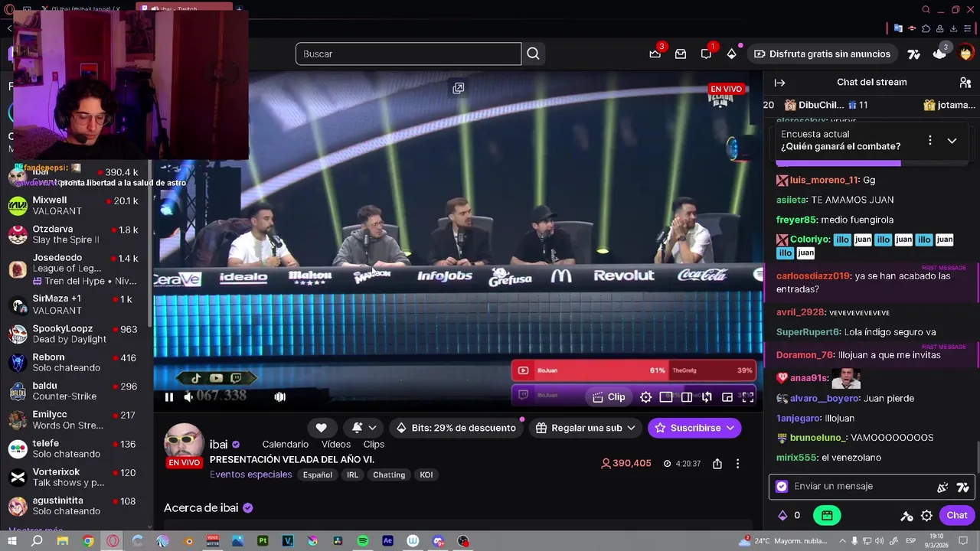Screen dimensions: 980x551
Task: Expand the current poll chevron
Action: click(x=952, y=141)
